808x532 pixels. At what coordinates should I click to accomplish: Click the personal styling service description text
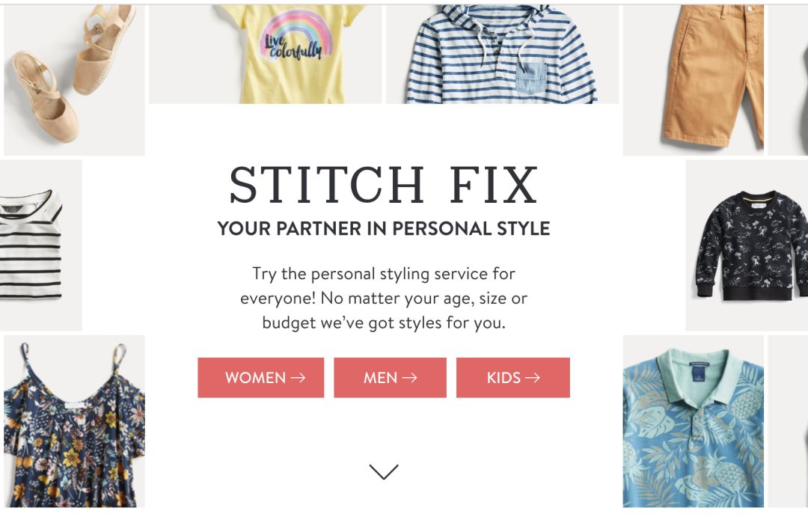point(383,298)
